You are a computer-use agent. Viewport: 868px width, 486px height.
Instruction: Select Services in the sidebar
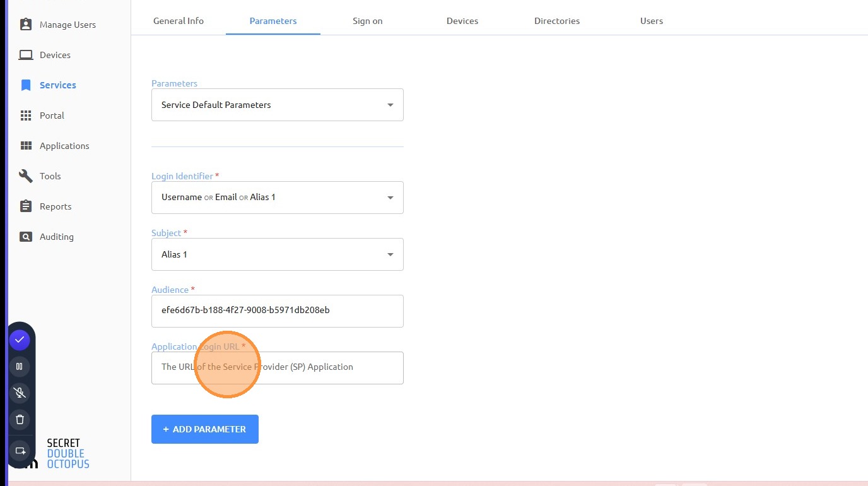point(58,85)
